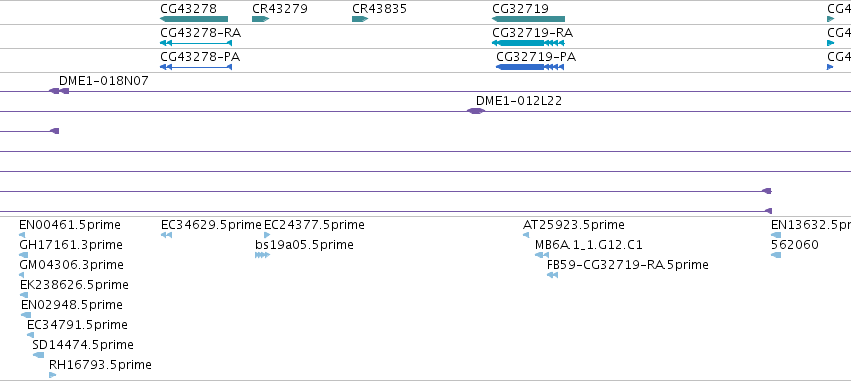Click the EC24377.5prime EST arrow
Image resolution: width=851 pixels, height=381 pixels.
pyautogui.click(x=267, y=235)
